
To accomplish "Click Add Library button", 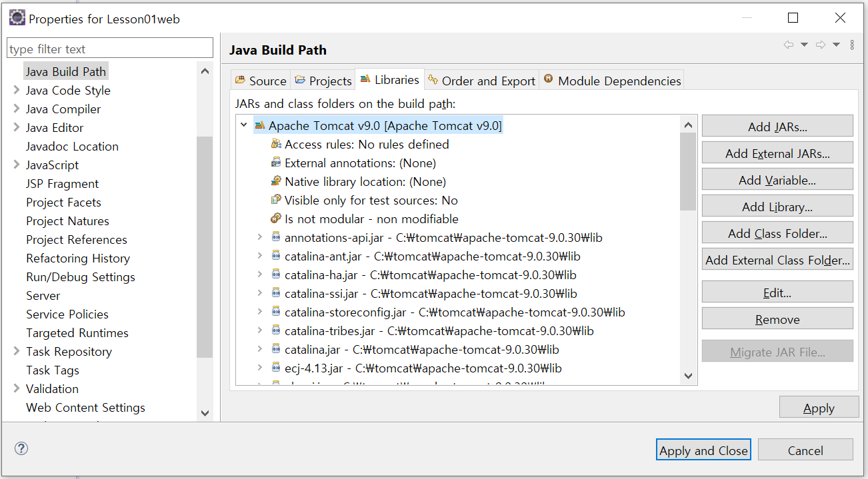I will pyautogui.click(x=777, y=207).
